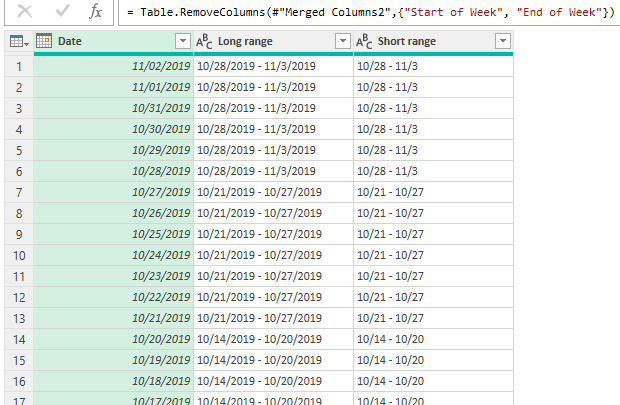Select row number 11
This screenshot has width=620, height=405.
click(19, 276)
